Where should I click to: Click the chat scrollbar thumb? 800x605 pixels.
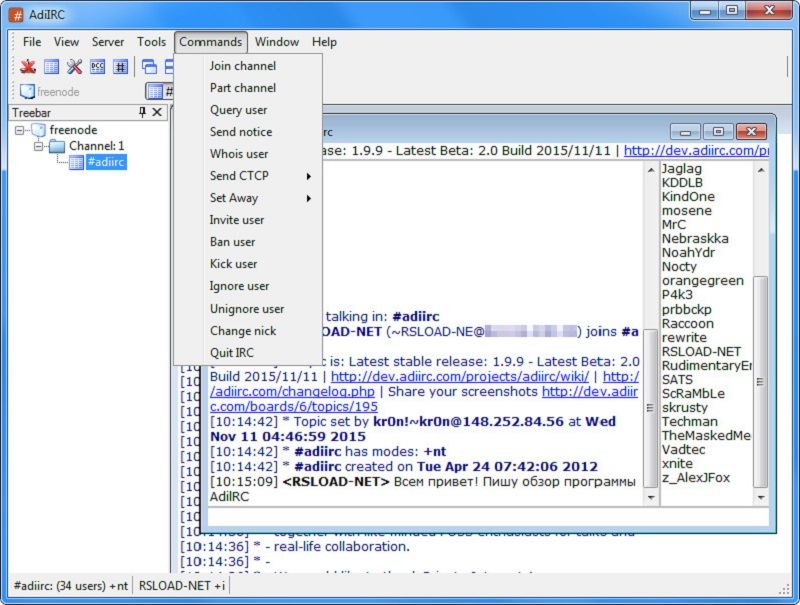tap(651, 408)
